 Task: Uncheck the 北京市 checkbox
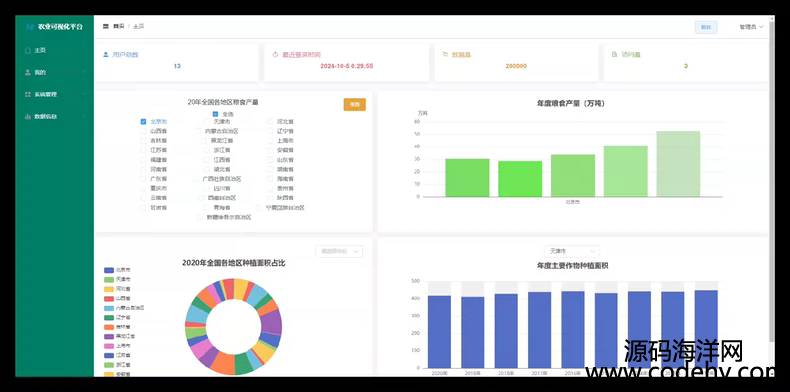pyautogui.click(x=144, y=121)
